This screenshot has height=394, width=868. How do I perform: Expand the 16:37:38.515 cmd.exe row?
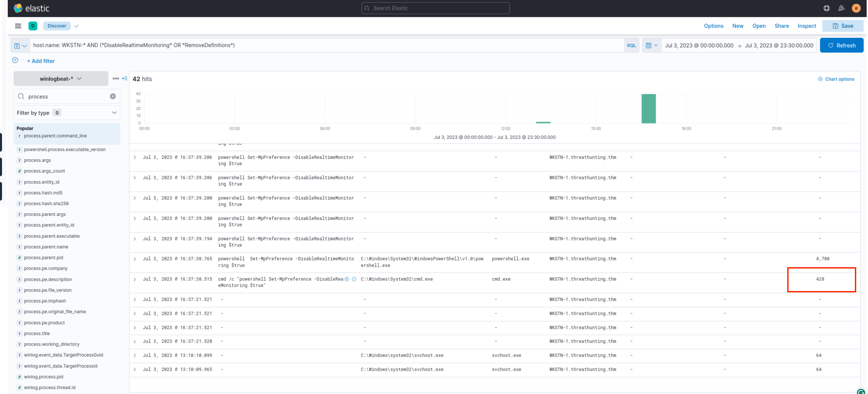pyautogui.click(x=135, y=280)
